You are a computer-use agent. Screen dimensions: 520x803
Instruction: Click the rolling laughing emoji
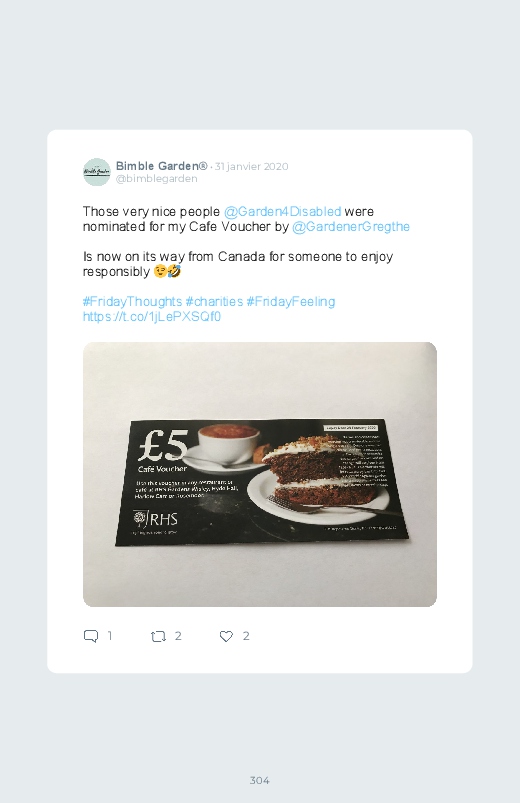click(174, 271)
